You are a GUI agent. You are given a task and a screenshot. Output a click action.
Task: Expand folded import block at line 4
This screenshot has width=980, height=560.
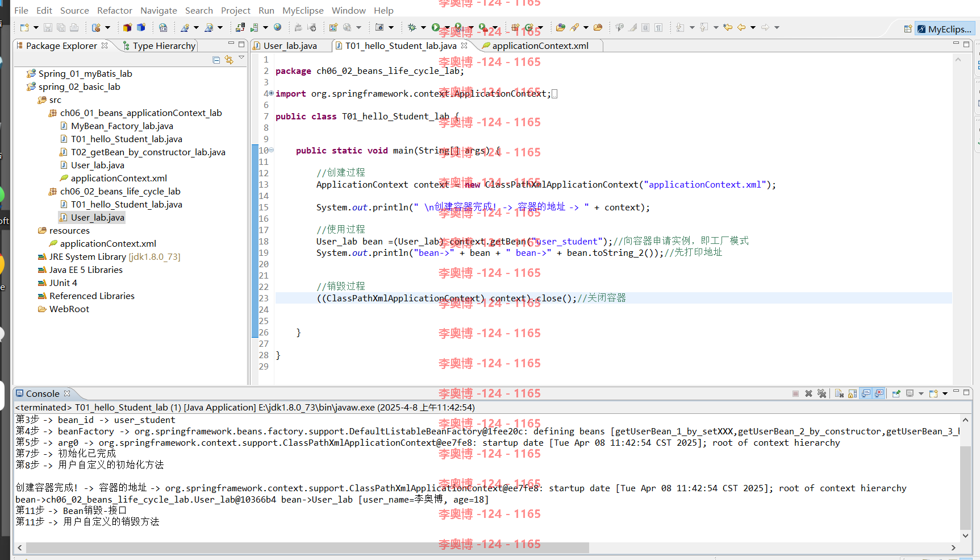pyautogui.click(x=271, y=93)
